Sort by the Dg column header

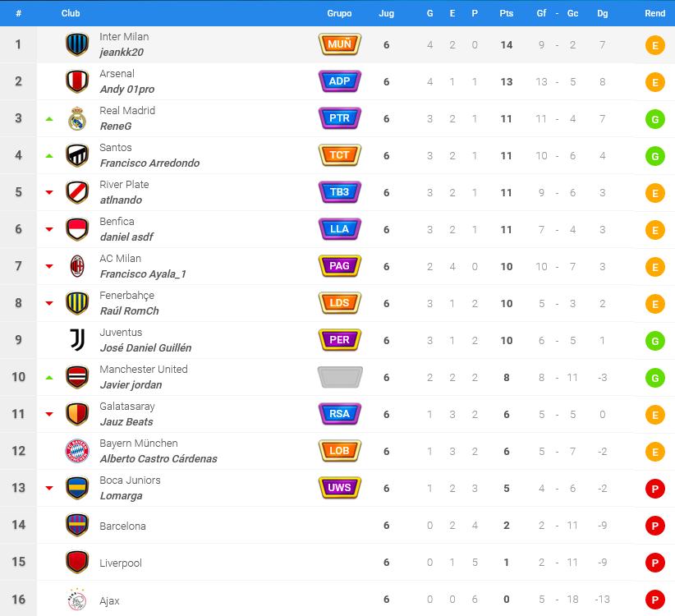point(602,13)
